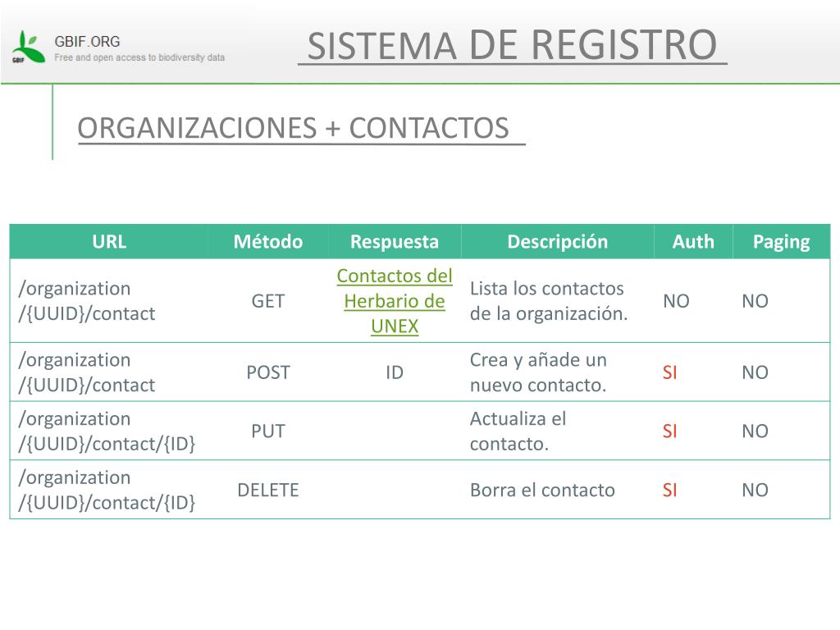840x630 pixels.
Task: Click the red 'SI' Auth value in PUT row
Action: tap(669, 431)
